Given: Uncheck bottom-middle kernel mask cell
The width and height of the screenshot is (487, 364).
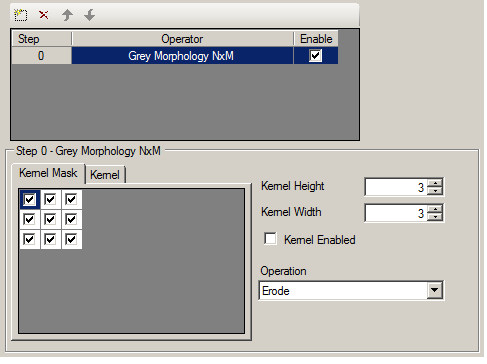Looking at the screenshot, I should [50, 239].
